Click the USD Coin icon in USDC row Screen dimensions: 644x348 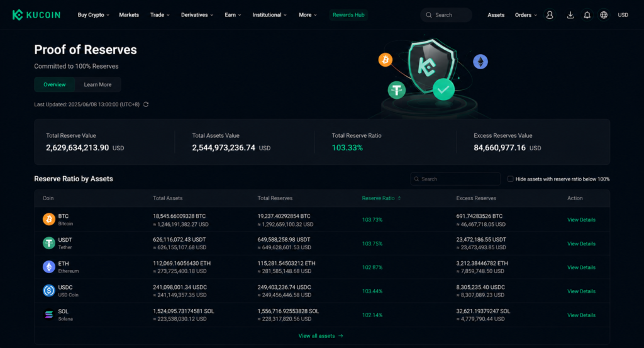pos(49,291)
